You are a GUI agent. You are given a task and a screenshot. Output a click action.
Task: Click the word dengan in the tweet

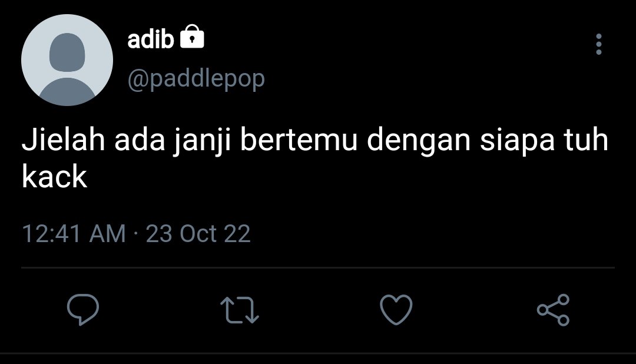[419, 141]
